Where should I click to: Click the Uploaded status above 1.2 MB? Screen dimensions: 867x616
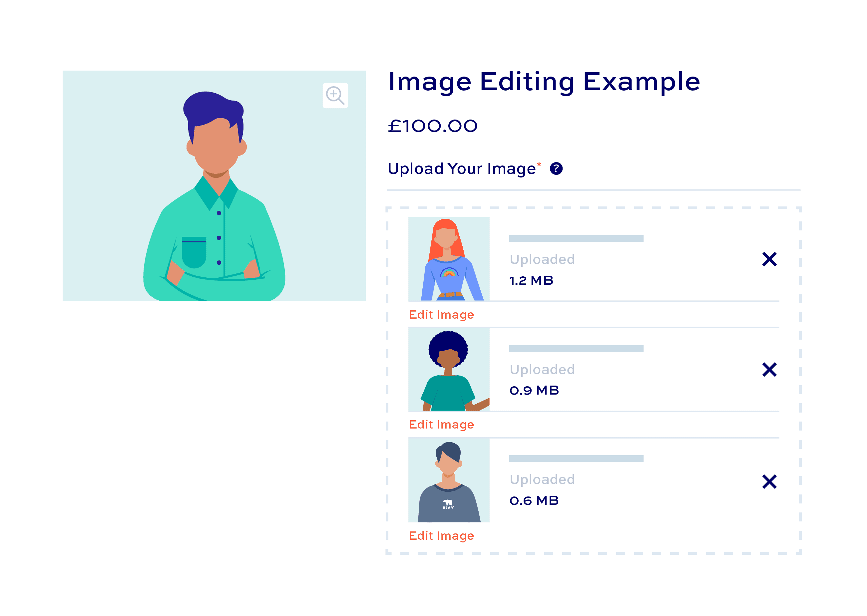pyautogui.click(x=542, y=260)
